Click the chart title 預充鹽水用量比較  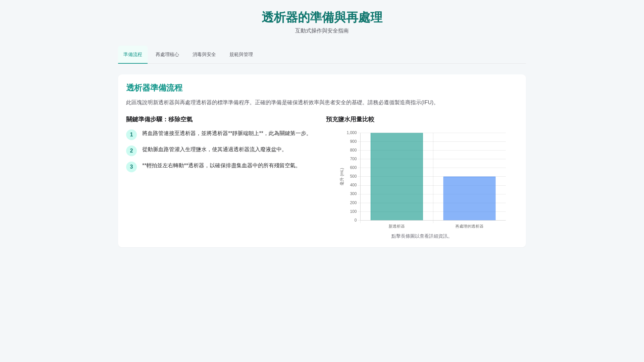click(350, 119)
